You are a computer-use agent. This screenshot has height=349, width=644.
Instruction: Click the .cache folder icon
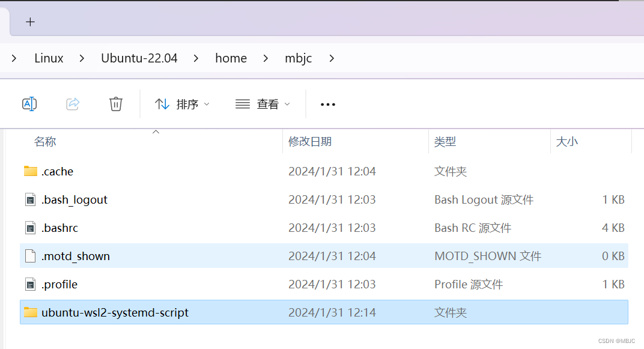pos(31,171)
